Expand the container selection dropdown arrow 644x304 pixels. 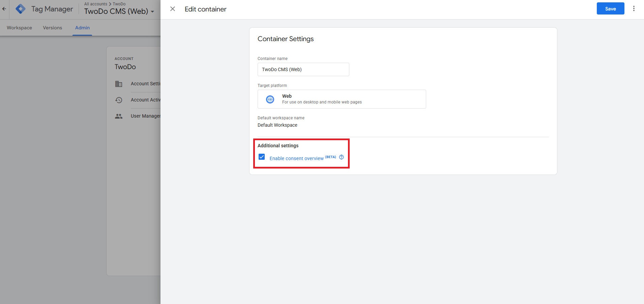tap(152, 12)
